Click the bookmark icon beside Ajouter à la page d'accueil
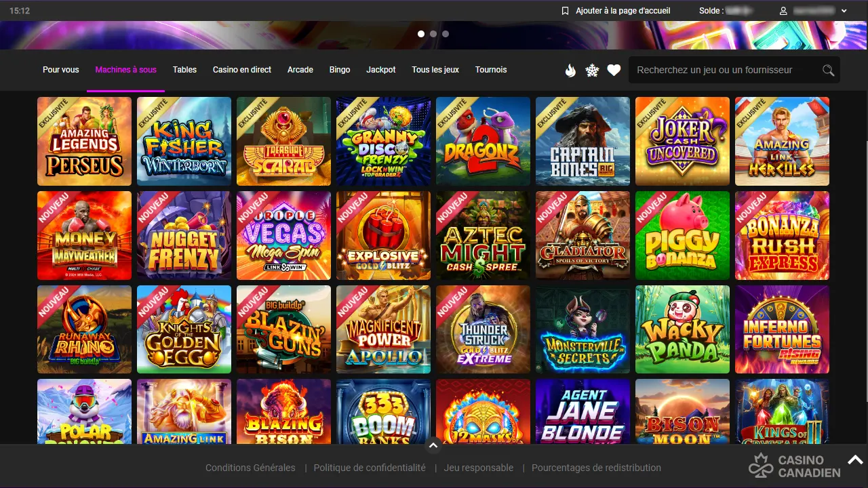 (566, 11)
